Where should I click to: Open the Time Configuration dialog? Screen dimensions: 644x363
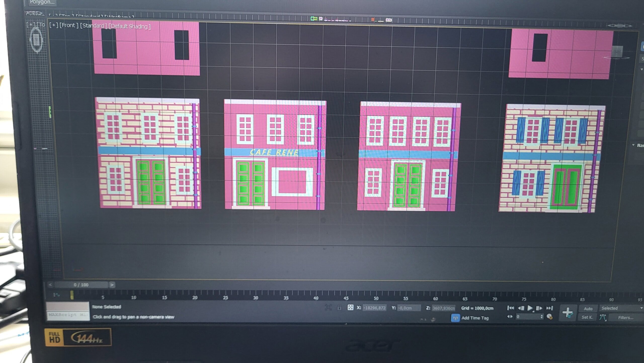[x=550, y=317]
